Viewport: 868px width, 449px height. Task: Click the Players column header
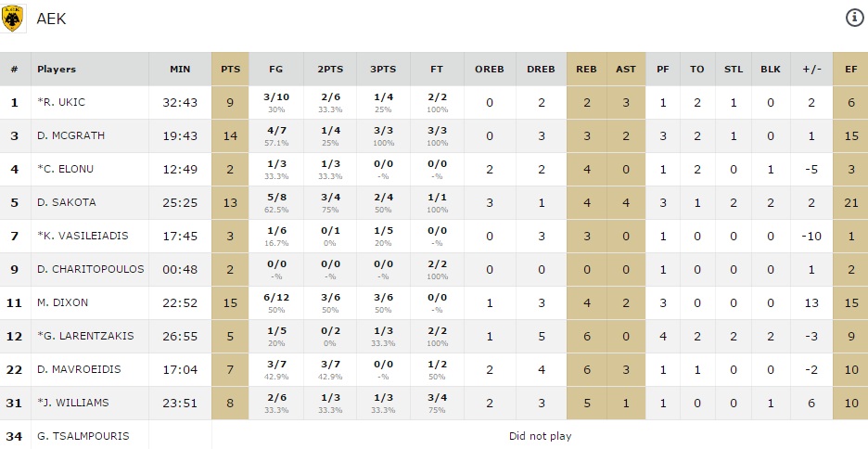[57, 70]
